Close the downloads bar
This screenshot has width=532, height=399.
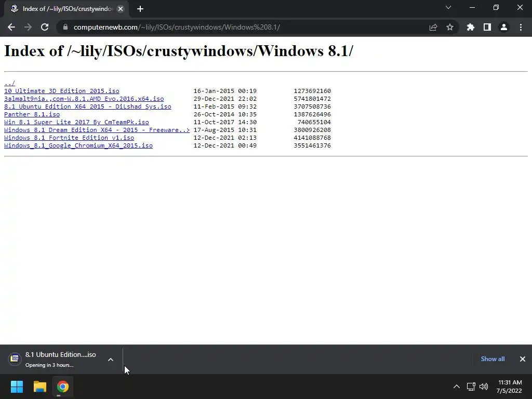(x=523, y=359)
